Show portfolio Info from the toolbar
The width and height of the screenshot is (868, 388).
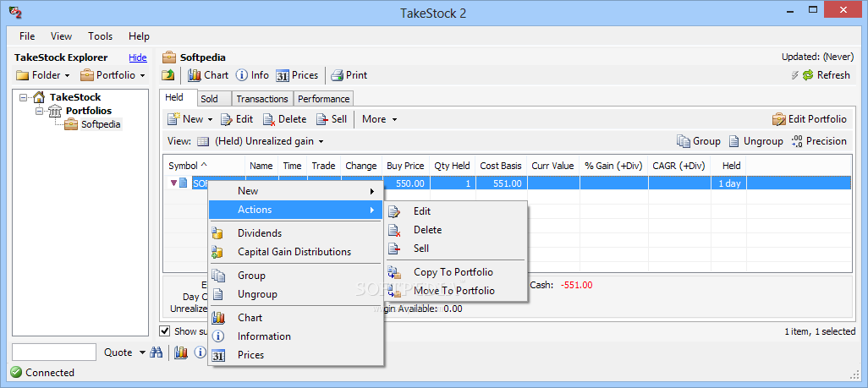click(x=252, y=75)
